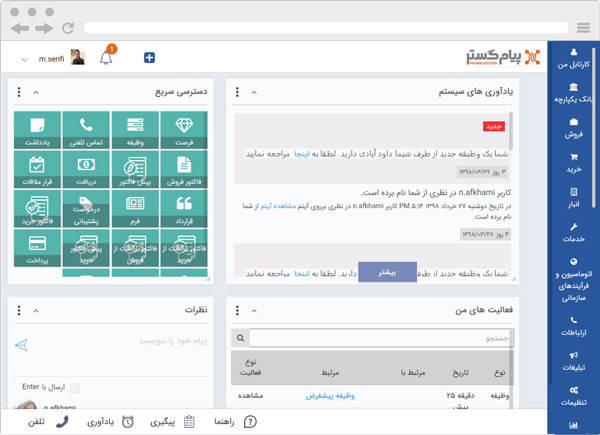Open the تماس تلفنی phone call tile
This screenshot has height=435, width=600.
tap(87, 131)
